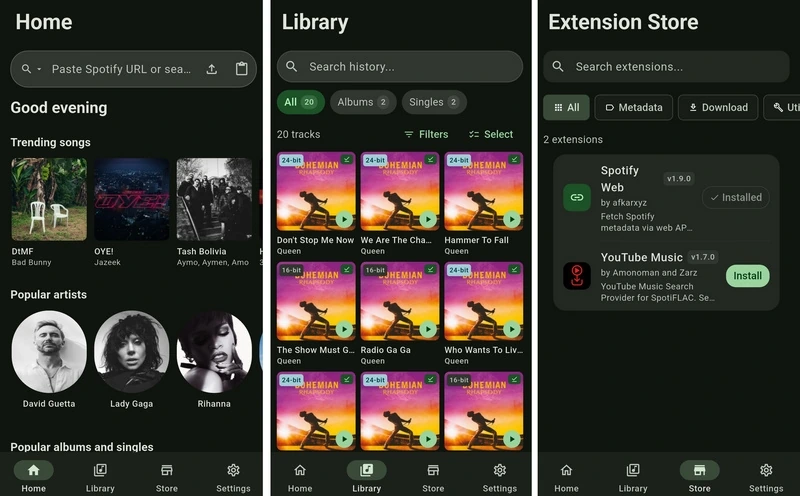800x496 pixels.
Task: Click the upload icon in Home search bar
Action: [212, 69]
